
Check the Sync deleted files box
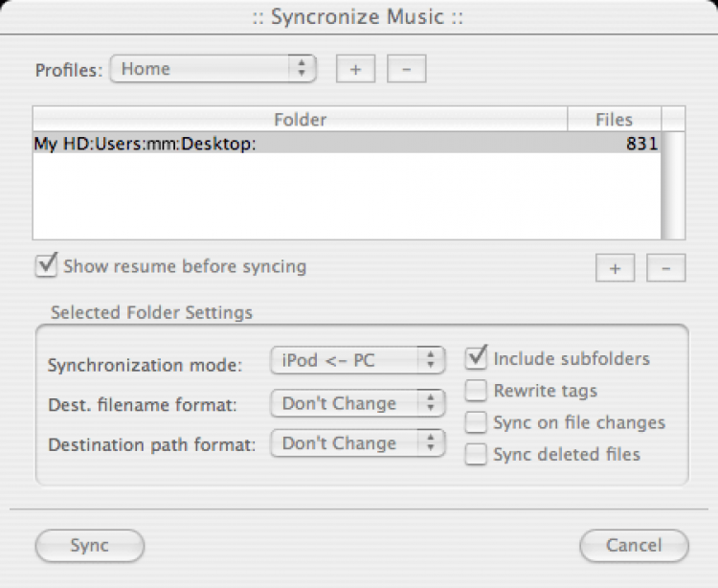click(x=476, y=455)
